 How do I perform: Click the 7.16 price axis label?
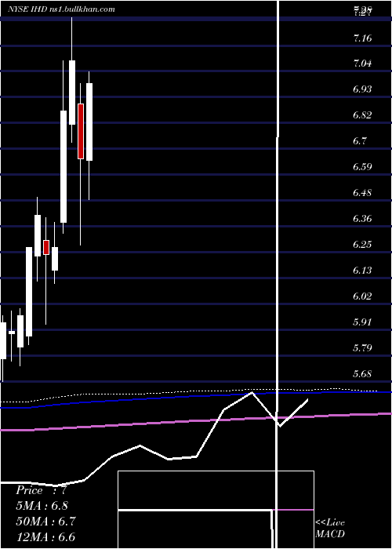362,38
